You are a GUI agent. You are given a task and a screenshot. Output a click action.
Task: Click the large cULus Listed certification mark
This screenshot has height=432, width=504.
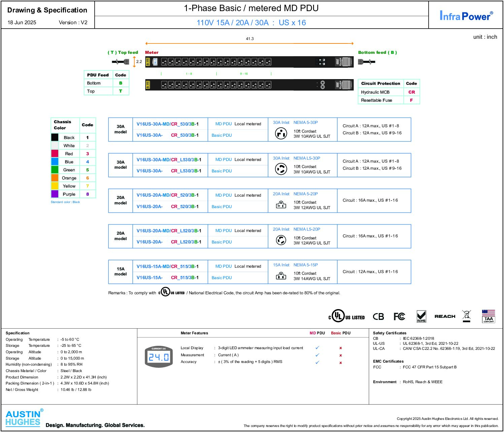tap(347, 316)
